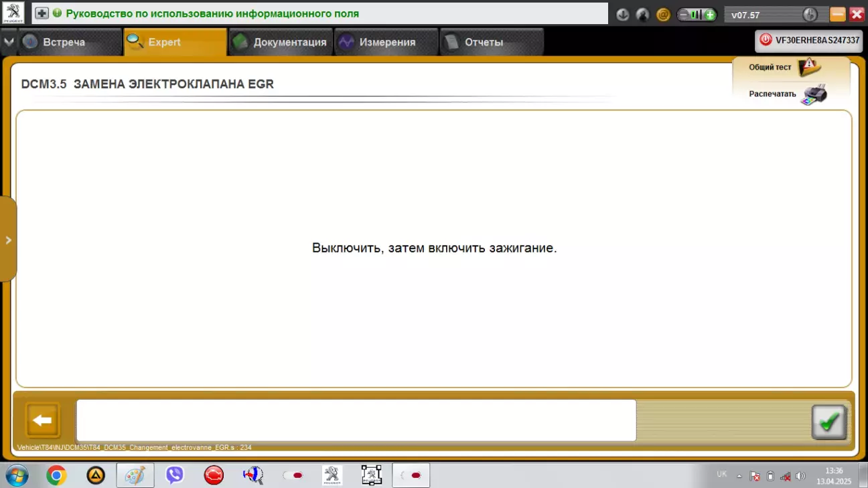
Task: Open Google Chrome from the taskbar
Action: pyautogui.click(x=56, y=475)
